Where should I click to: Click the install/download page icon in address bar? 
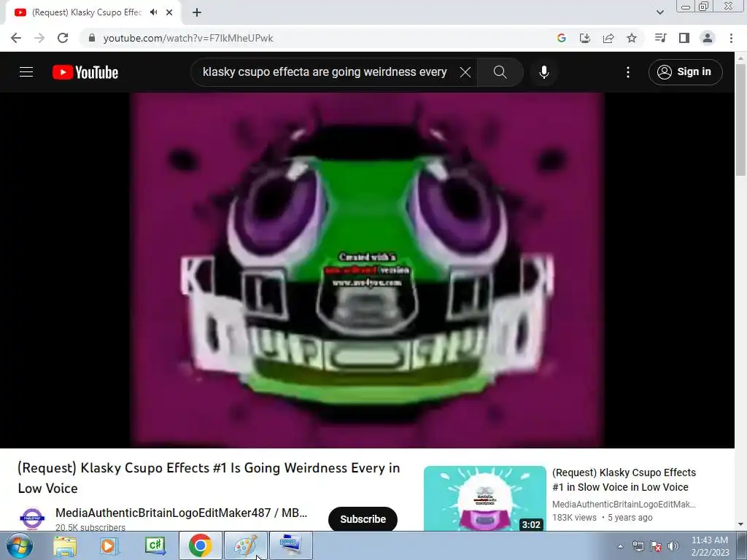point(585,38)
